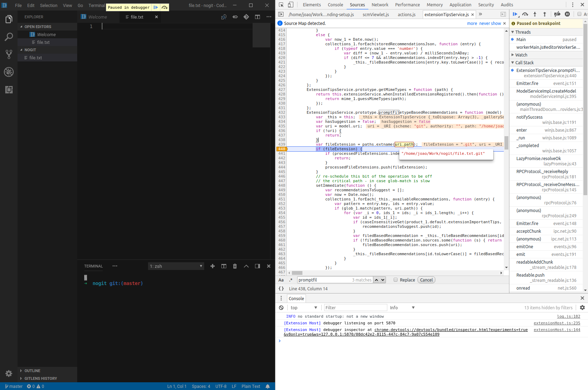The width and height of the screenshot is (588, 390).
Task: Open the Source Control sidebar in VS Code
Action: pos(9,54)
